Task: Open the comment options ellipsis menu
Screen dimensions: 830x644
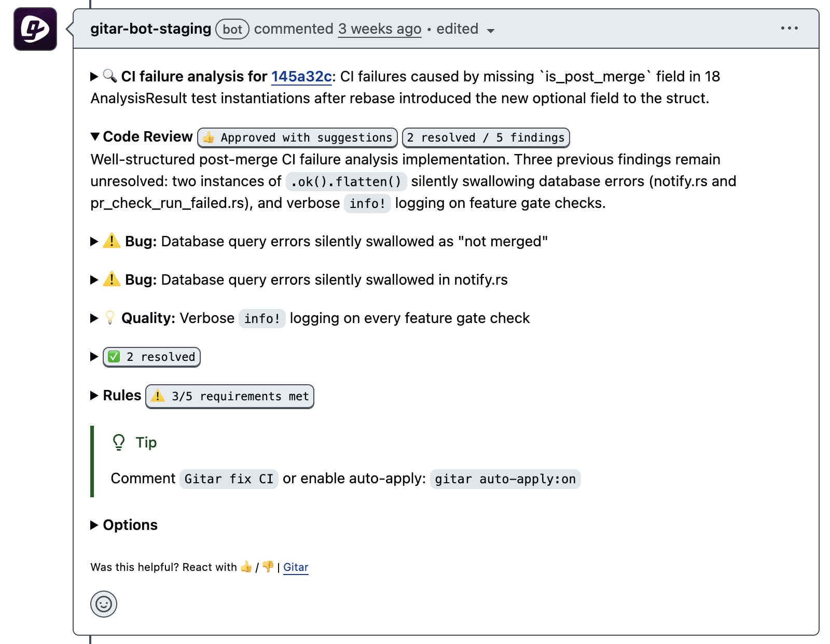Action: [789, 29]
